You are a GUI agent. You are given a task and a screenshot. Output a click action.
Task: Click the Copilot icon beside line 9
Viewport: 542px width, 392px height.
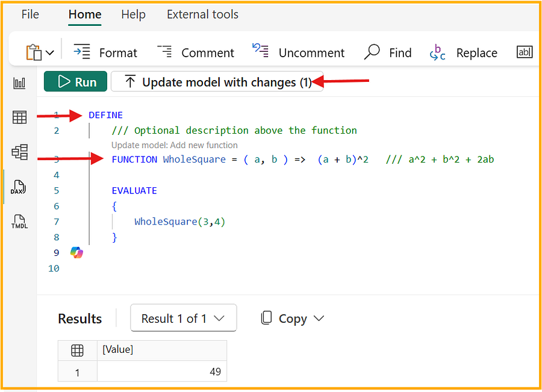(x=76, y=252)
